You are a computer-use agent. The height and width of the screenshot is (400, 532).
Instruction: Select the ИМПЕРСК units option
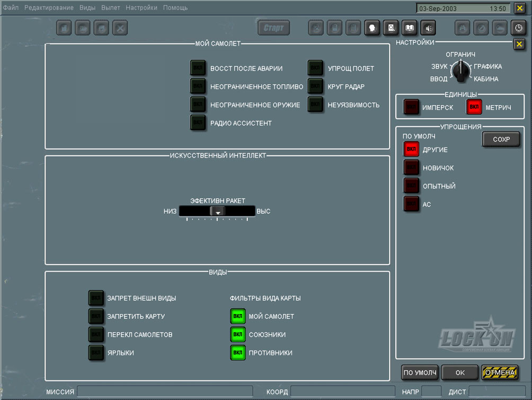pos(411,107)
